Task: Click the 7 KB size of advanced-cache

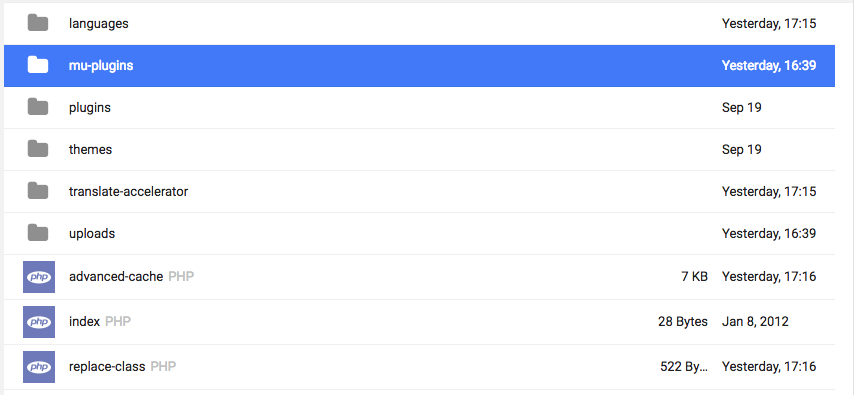Action: [694, 277]
